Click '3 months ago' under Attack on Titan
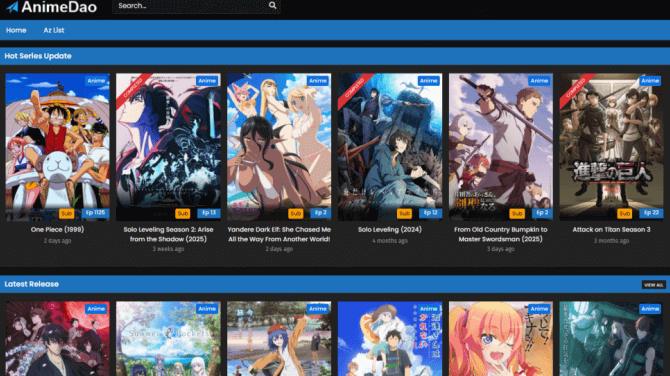The image size is (670, 376). [x=611, y=241]
